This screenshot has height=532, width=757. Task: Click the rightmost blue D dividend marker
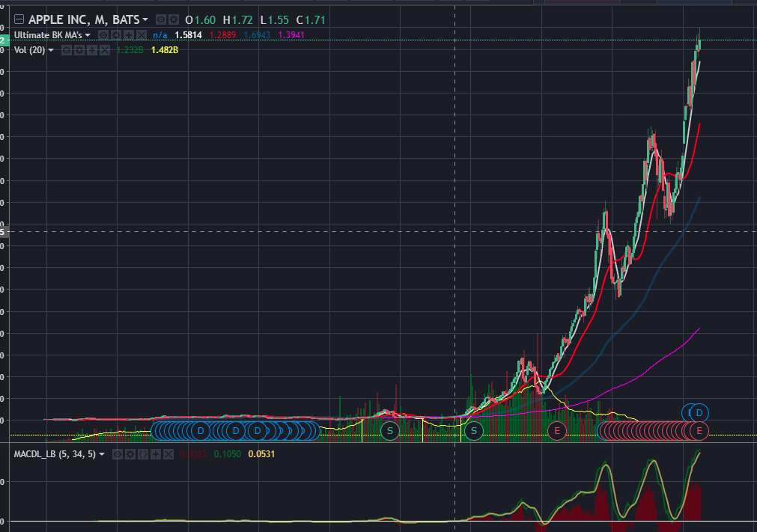699,413
